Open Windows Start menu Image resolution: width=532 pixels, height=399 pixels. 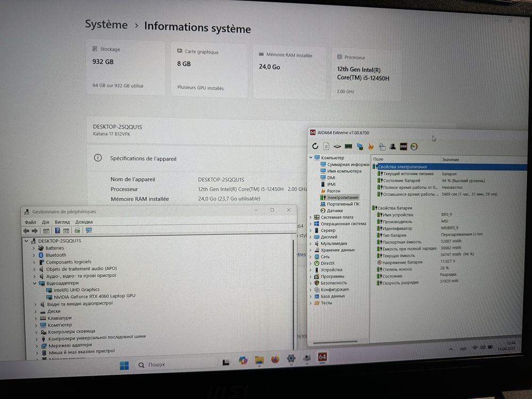(x=124, y=365)
